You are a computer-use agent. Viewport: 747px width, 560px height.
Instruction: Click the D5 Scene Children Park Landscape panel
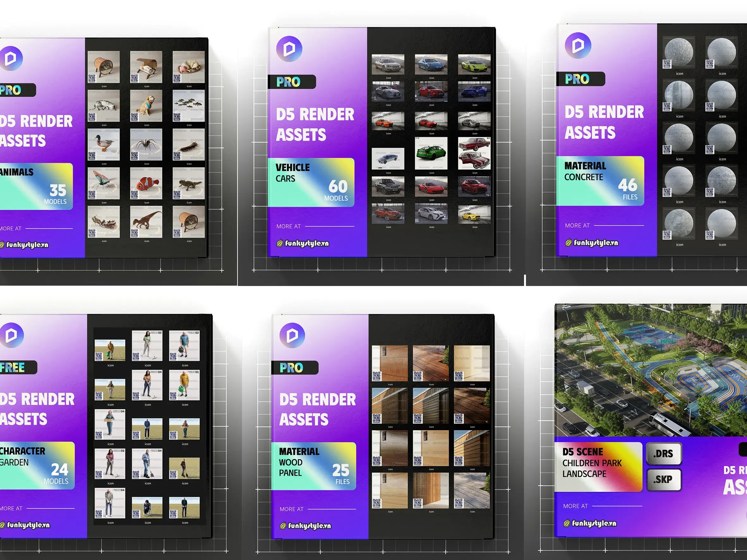click(598, 467)
